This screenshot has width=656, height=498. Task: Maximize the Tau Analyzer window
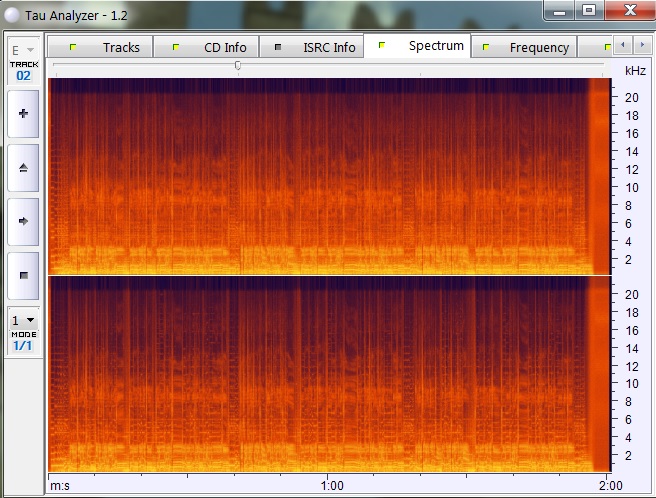(589, 10)
